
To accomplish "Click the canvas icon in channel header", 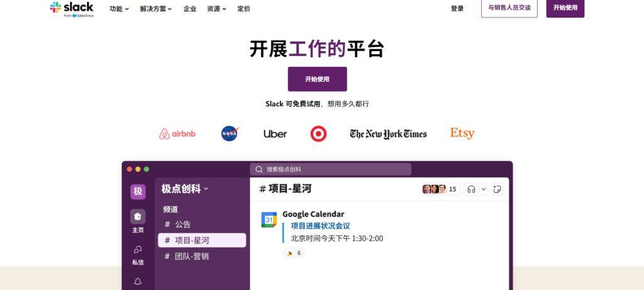I will [x=497, y=189].
